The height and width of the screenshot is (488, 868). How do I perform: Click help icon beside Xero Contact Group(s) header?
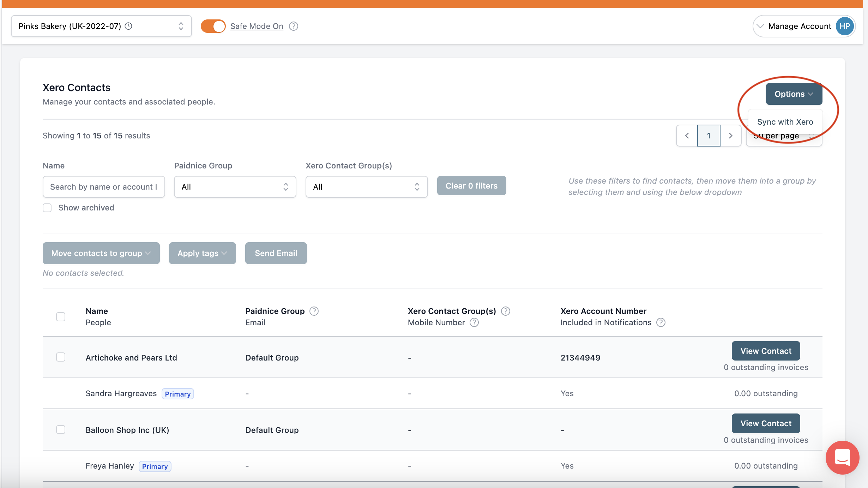click(x=505, y=311)
